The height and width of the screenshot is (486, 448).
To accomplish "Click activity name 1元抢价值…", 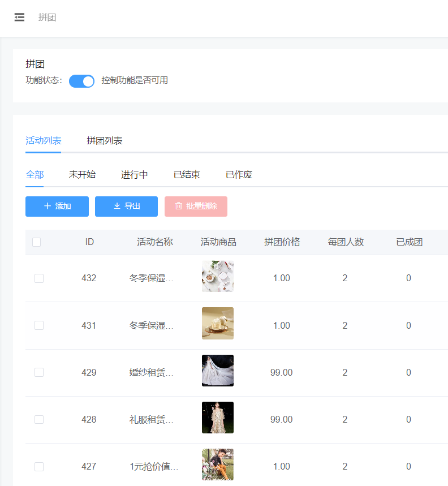I will [x=154, y=466].
